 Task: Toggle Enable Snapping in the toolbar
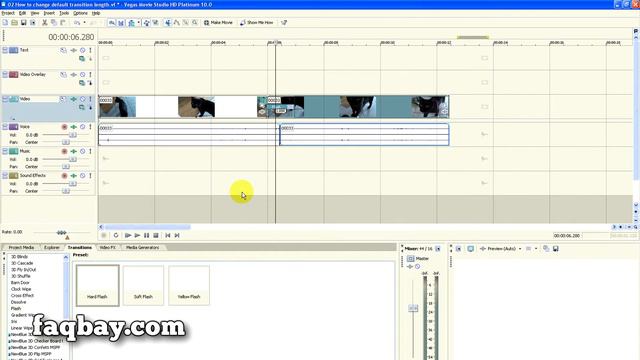point(112,23)
